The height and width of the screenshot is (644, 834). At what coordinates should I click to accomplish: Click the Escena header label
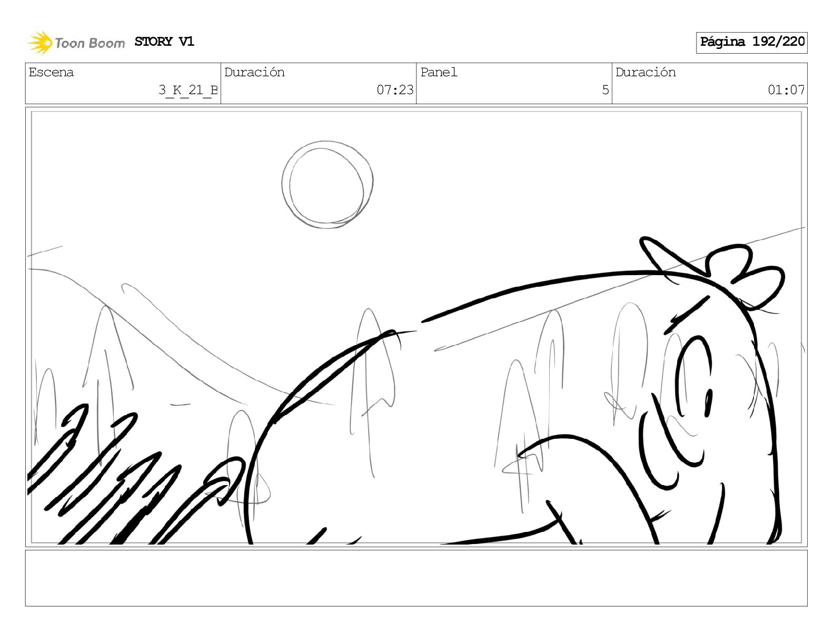[51, 72]
